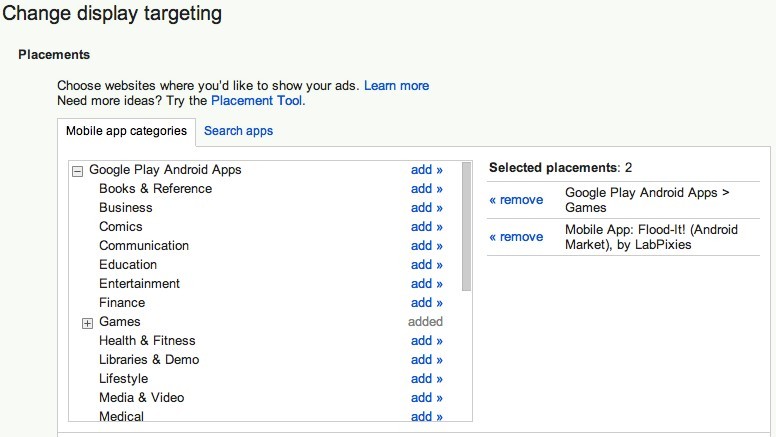
Task: Add the Comics category
Action: click(426, 227)
